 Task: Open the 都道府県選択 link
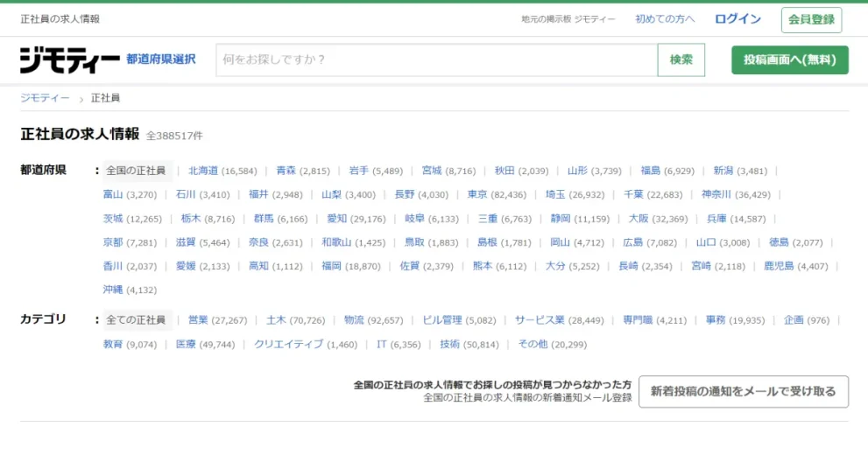[x=161, y=59]
